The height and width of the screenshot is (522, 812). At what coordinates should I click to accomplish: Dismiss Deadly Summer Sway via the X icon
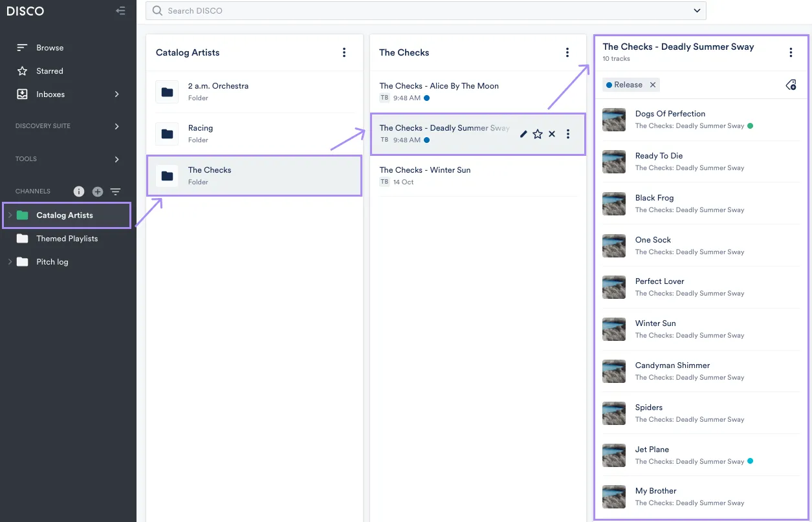tap(552, 134)
